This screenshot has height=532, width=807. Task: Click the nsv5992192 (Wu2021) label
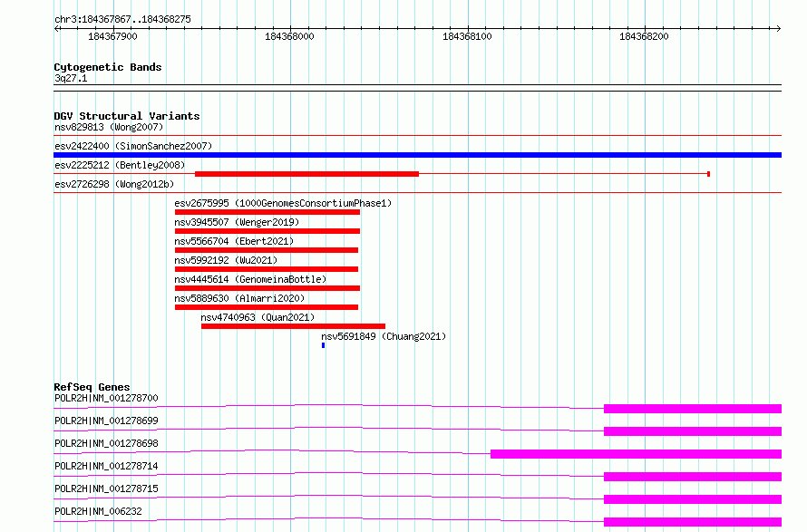[226, 260]
